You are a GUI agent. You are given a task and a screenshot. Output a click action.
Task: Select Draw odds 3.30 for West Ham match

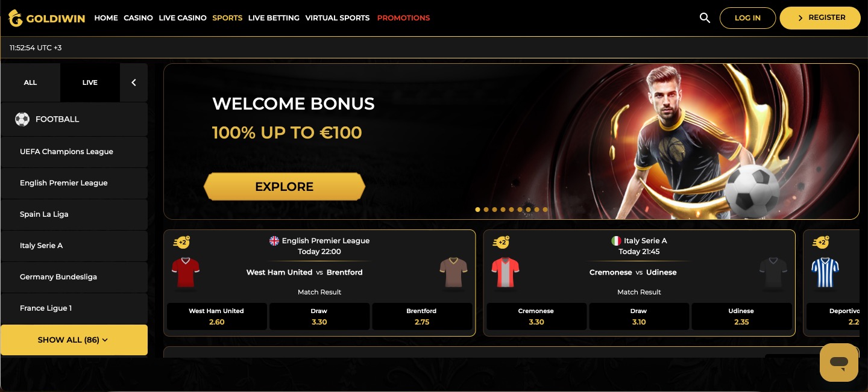coord(319,317)
